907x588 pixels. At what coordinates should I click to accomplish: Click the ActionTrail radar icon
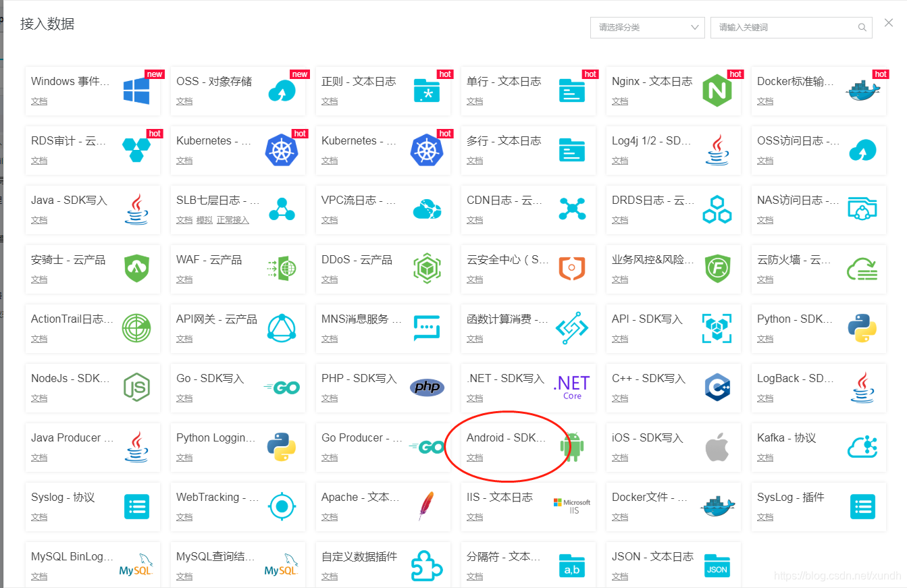(x=136, y=328)
